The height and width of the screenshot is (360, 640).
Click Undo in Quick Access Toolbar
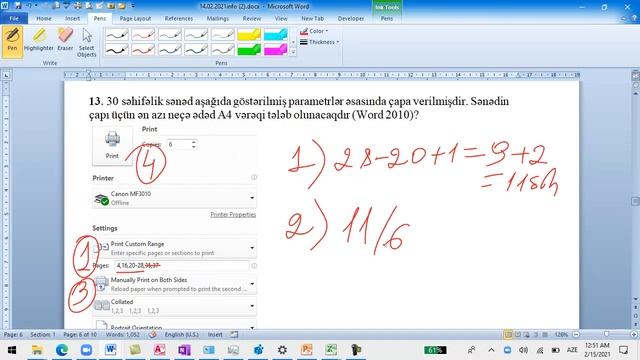29,6
